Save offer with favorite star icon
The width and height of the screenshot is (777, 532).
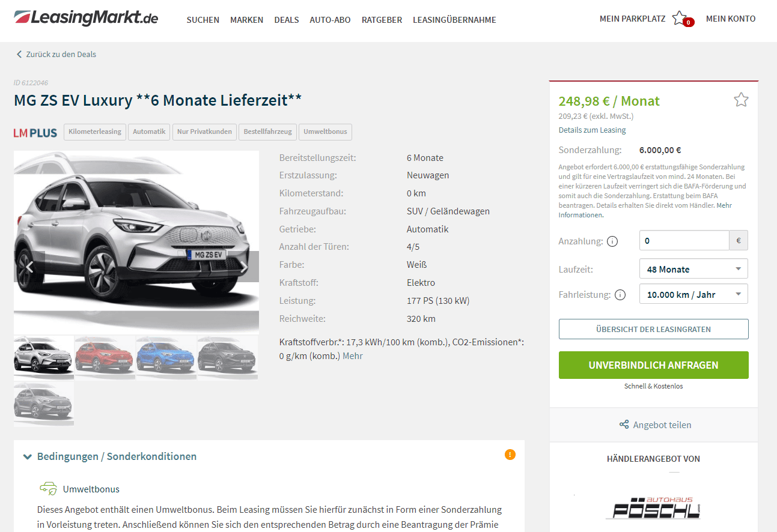point(741,100)
